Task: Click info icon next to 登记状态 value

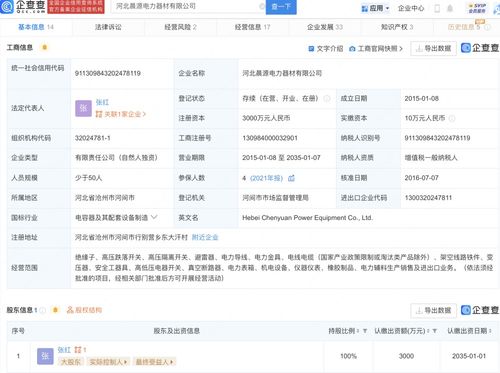Action: point(327,98)
